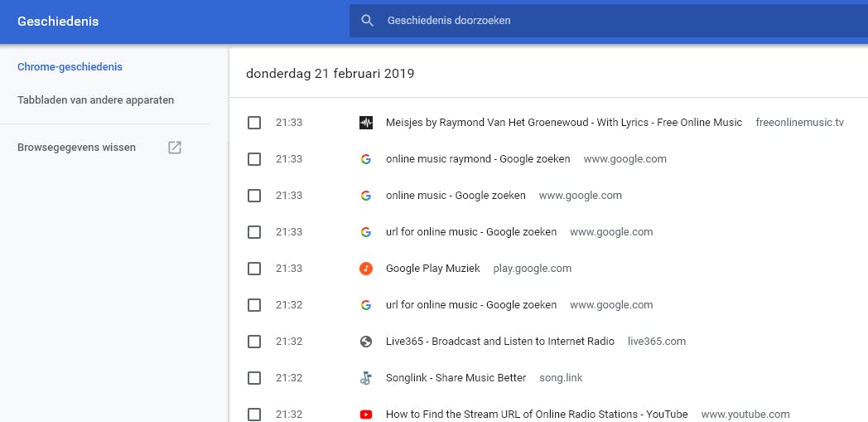868x422 pixels.
Task: Click Google favicon for 'online music raymond'
Action: pos(366,159)
